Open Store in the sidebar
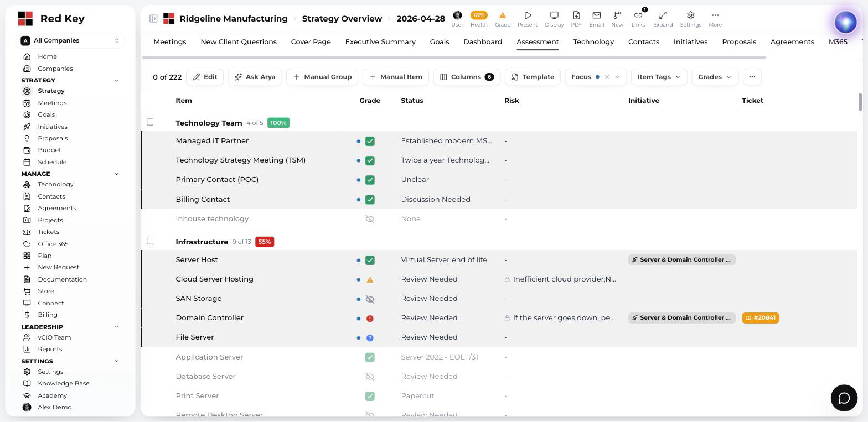The image size is (868, 422). click(x=46, y=291)
